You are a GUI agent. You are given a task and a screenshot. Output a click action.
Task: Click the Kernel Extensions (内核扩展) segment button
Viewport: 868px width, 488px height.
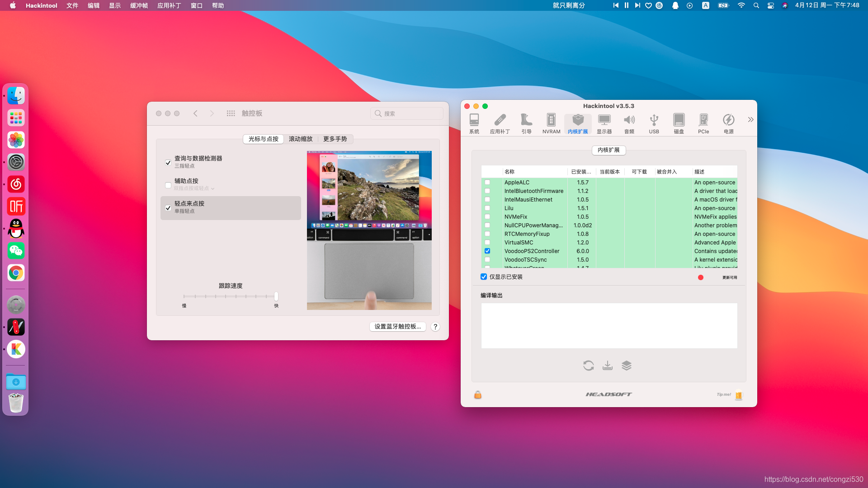point(609,150)
